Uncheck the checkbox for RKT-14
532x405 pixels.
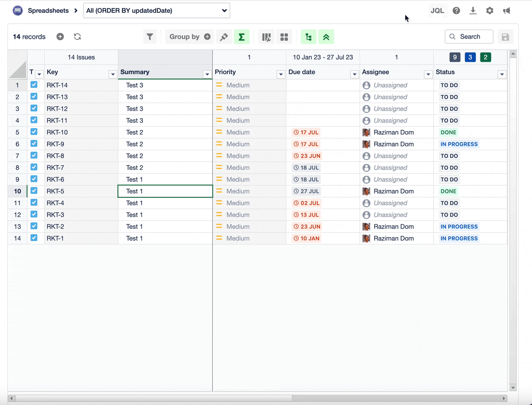click(x=34, y=85)
